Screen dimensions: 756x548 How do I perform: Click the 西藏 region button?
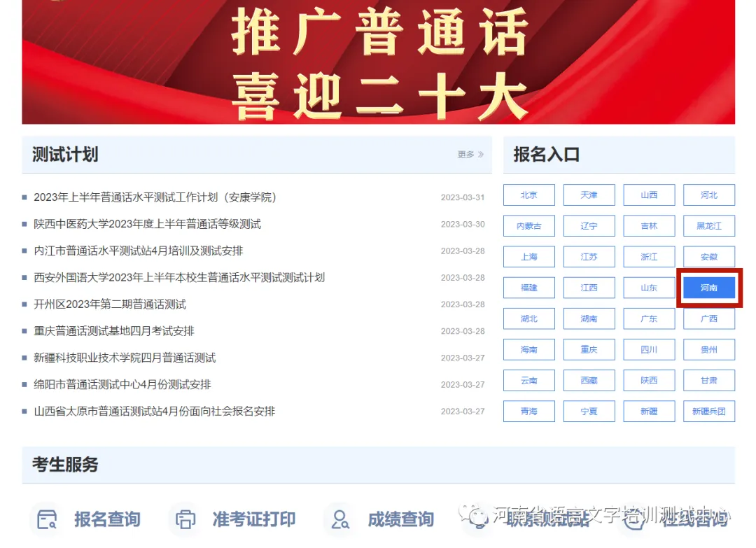589,381
